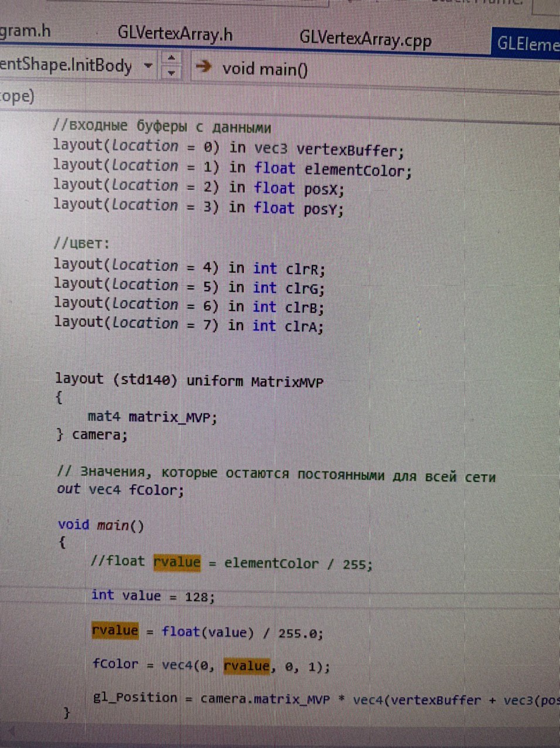Click highlighted 'rvalue' in the commented float line
Screen dimensions: 560x748
pos(176,562)
